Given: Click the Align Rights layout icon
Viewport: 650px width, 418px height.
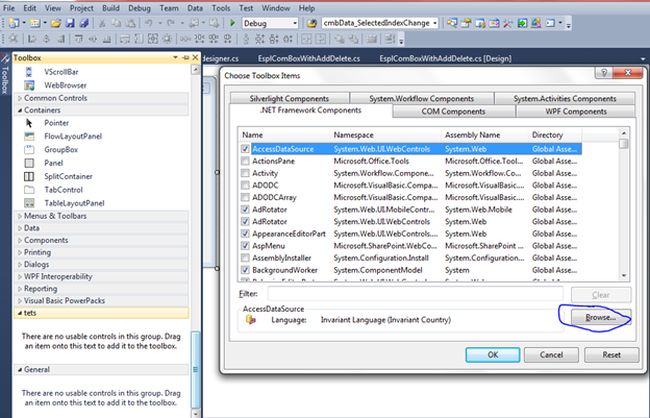Looking at the screenshot, I should (x=61, y=39).
